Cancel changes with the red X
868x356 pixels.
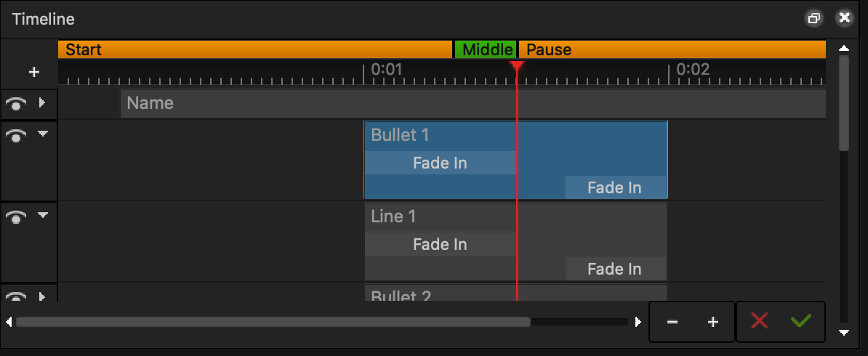pos(760,321)
